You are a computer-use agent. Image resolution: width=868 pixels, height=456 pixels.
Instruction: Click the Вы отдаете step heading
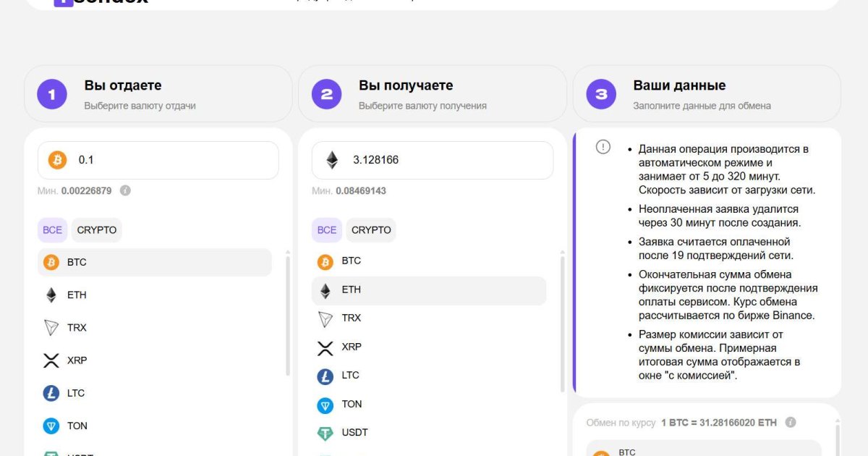point(123,85)
